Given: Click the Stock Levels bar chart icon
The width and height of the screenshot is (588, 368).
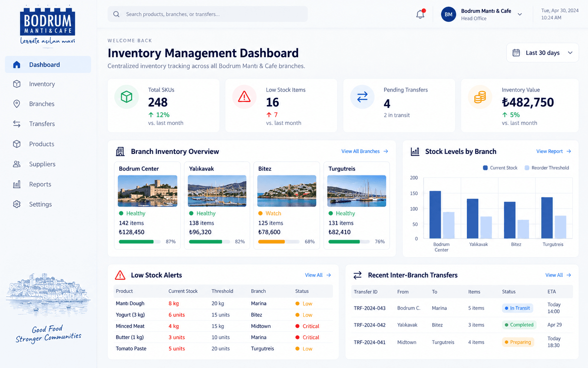Looking at the screenshot, I should pyautogui.click(x=415, y=151).
